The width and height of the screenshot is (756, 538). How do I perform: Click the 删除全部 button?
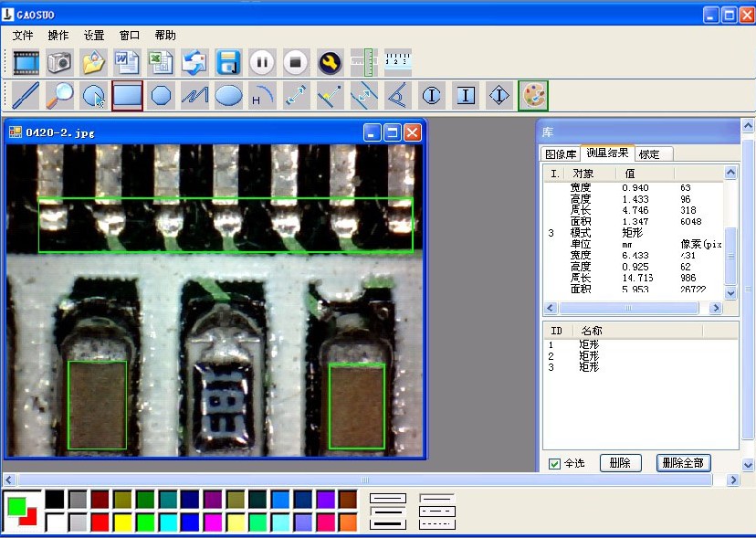683,463
